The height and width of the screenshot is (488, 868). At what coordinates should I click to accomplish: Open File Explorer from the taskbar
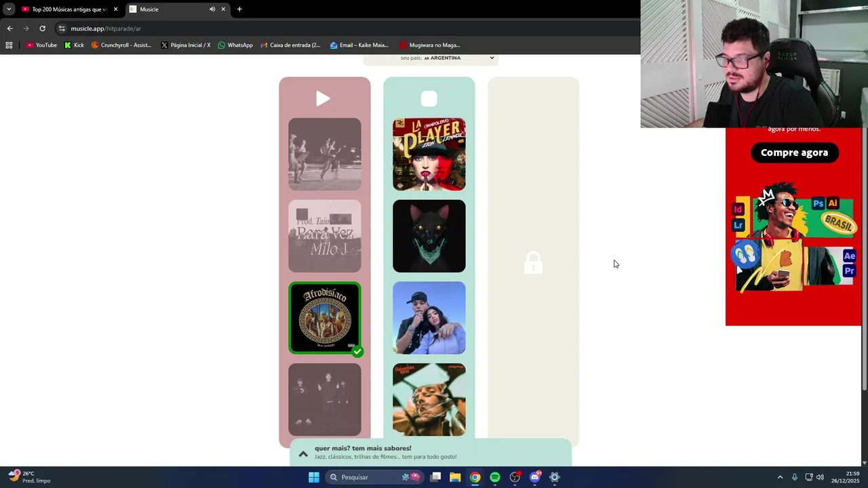455,477
